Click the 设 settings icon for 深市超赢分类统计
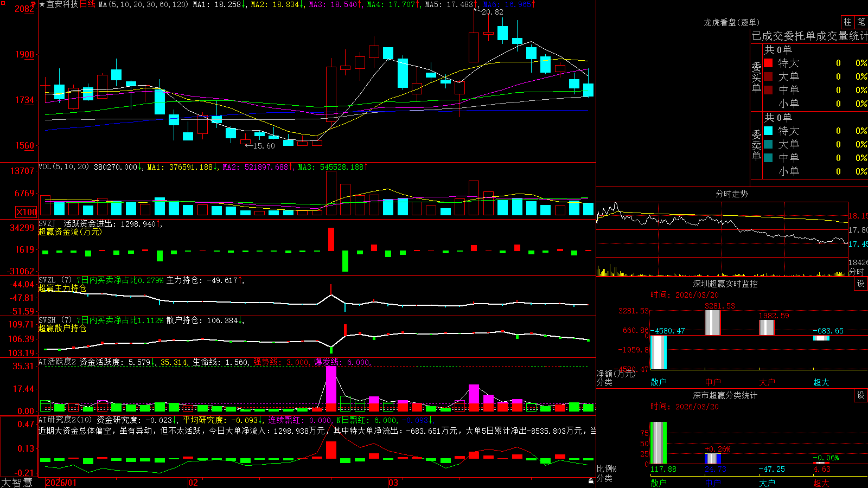Image resolution: width=868 pixels, height=488 pixels. pos(861,395)
